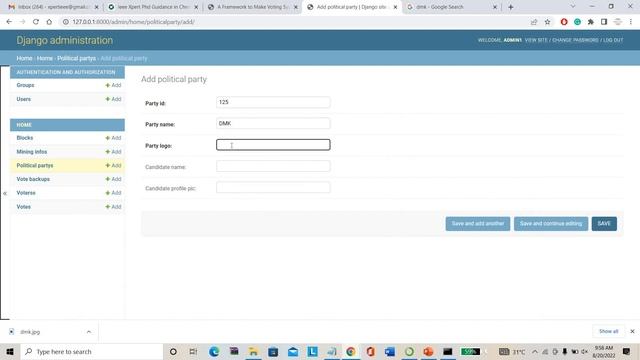Open Google Chrome from the taskbar
The height and width of the screenshot is (360, 640).
351,351
